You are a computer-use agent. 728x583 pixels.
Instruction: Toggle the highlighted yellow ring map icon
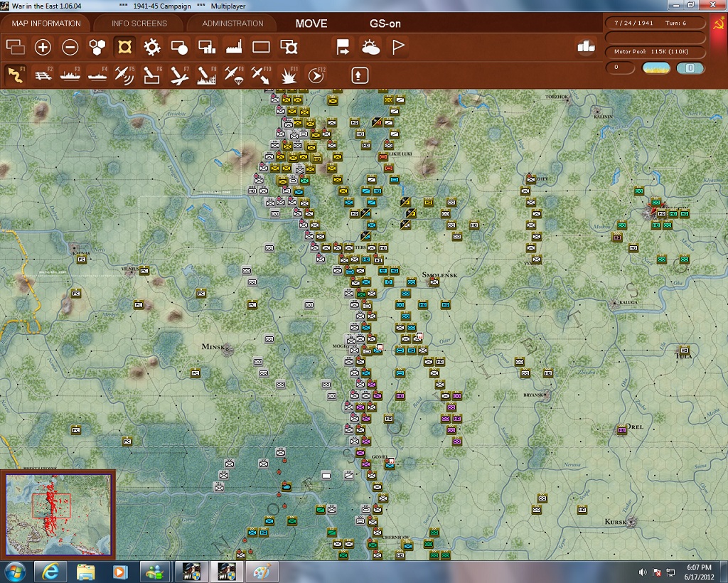(x=124, y=47)
